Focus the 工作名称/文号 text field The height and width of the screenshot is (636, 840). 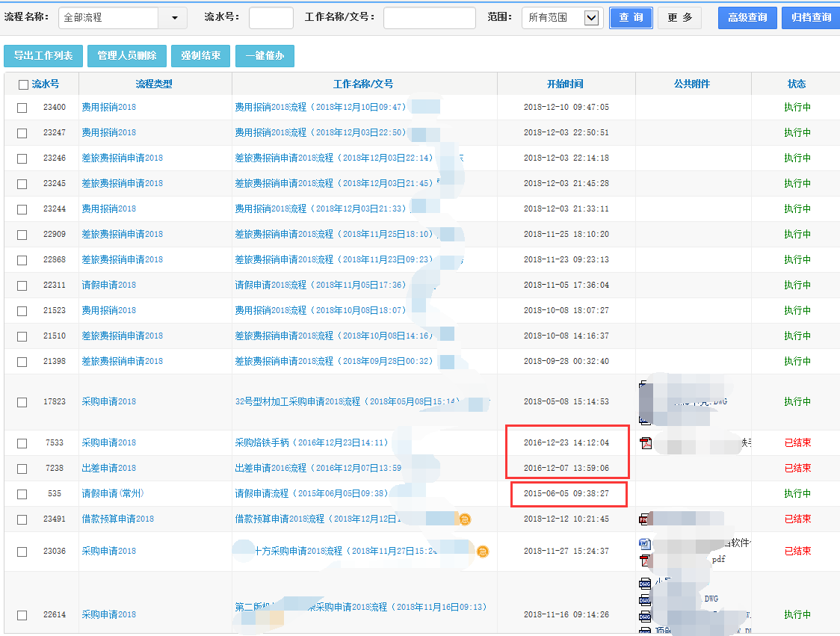(x=429, y=18)
